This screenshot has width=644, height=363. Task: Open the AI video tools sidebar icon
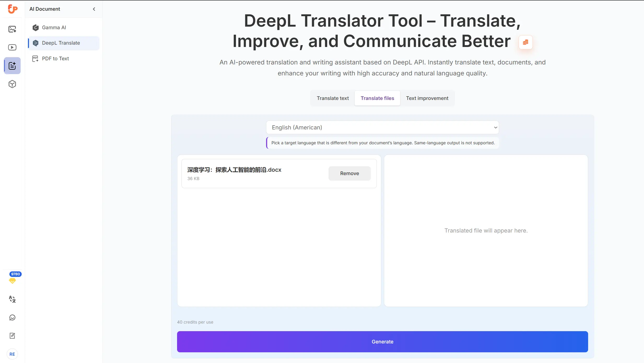pos(12,47)
